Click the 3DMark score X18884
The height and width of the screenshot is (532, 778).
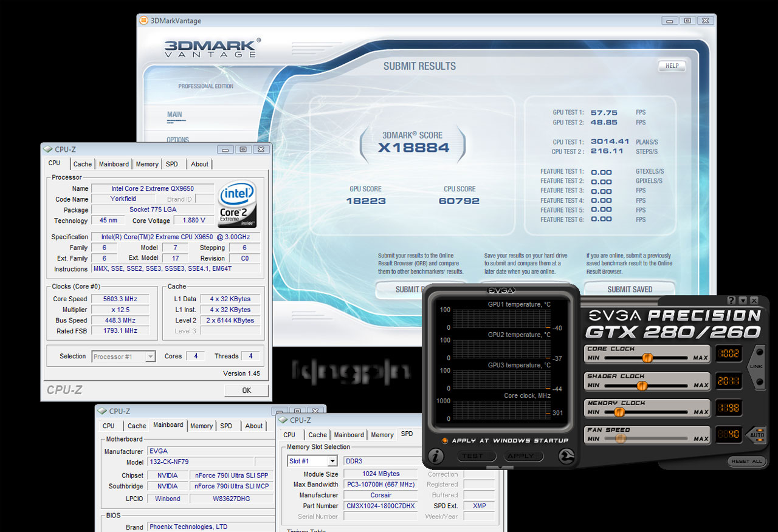[413, 148]
